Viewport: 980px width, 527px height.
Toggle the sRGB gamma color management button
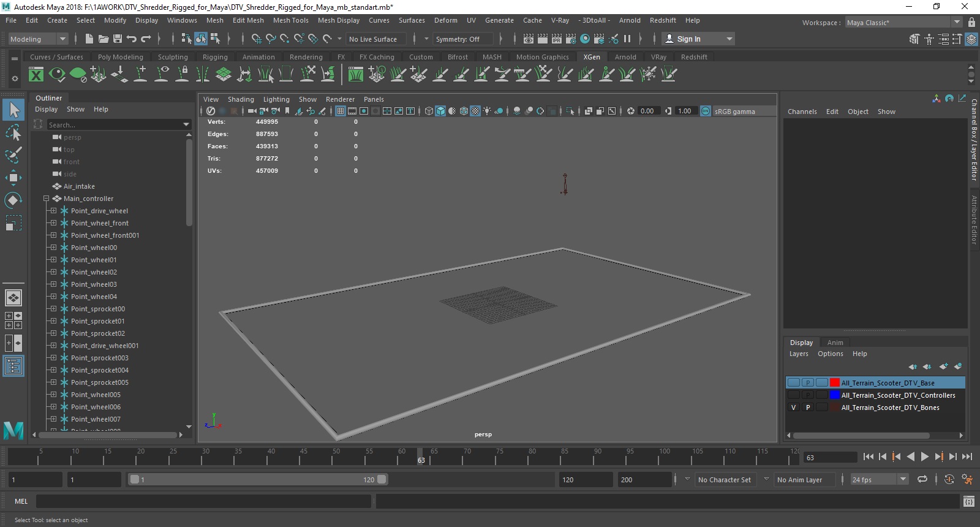pos(706,111)
